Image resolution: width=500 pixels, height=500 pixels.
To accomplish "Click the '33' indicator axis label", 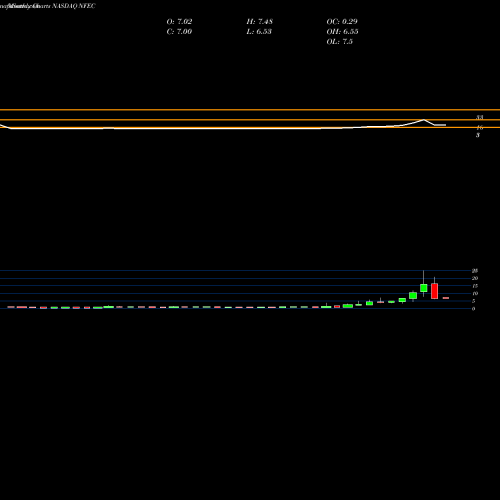I will pyautogui.click(x=479, y=117).
